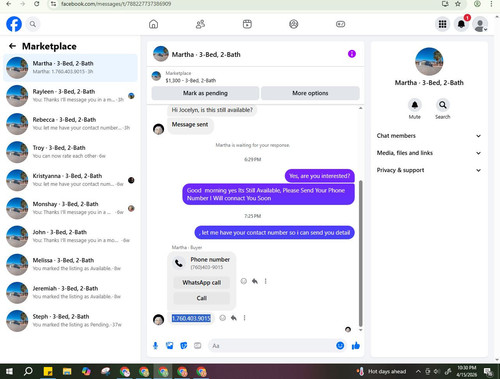Image resolution: width=500 pixels, height=379 pixels.
Task: Open John conversation in list
Action: [70, 236]
